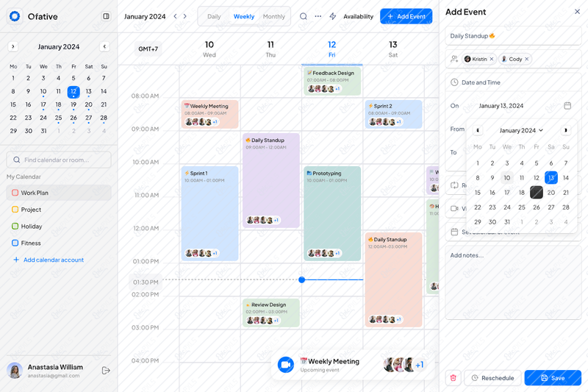588x392 pixels.
Task: Click the Save button
Action: 553,378
